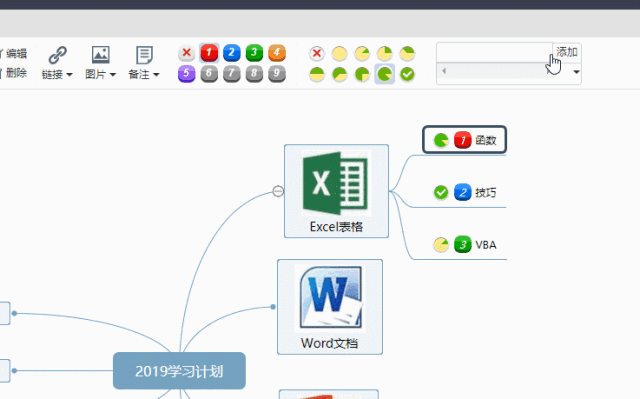This screenshot has height=399, width=640.
Task: Click the note icon above 备注
Action: pos(144,55)
